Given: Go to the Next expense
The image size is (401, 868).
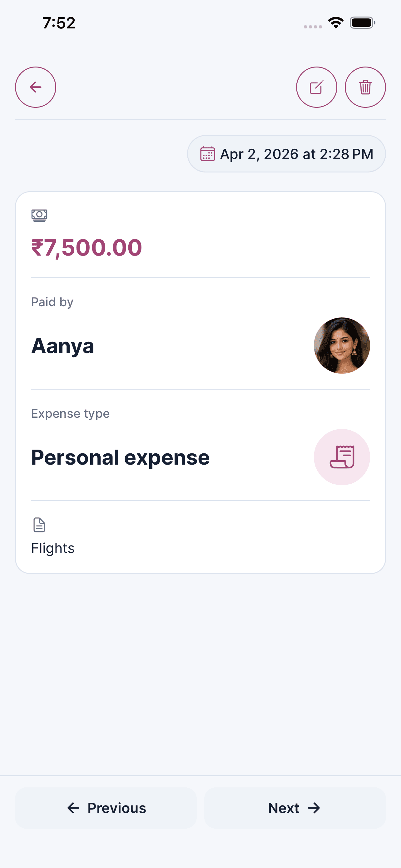Looking at the screenshot, I should click(x=295, y=808).
